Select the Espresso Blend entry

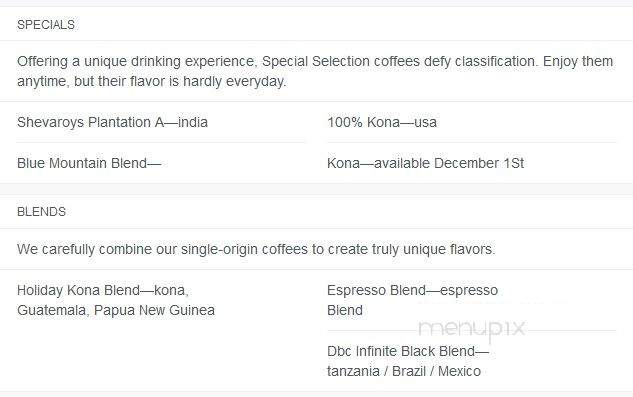click(412, 300)
